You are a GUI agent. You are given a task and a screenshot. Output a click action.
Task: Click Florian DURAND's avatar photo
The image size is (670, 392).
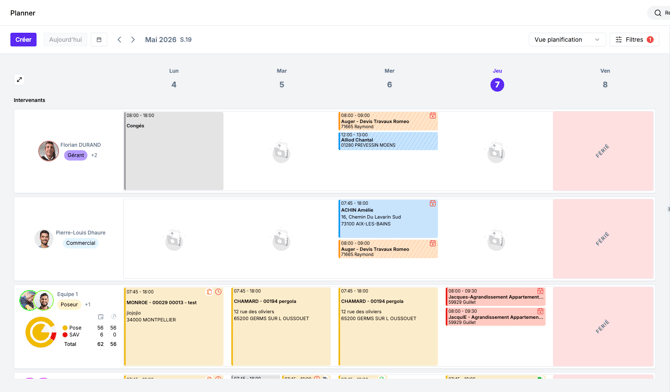coord(48,151)
